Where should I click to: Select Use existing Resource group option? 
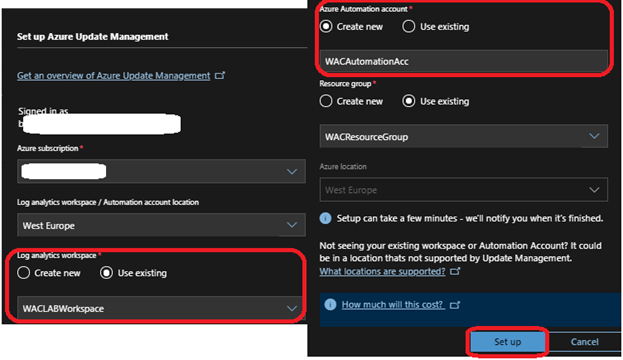[408, 101]
